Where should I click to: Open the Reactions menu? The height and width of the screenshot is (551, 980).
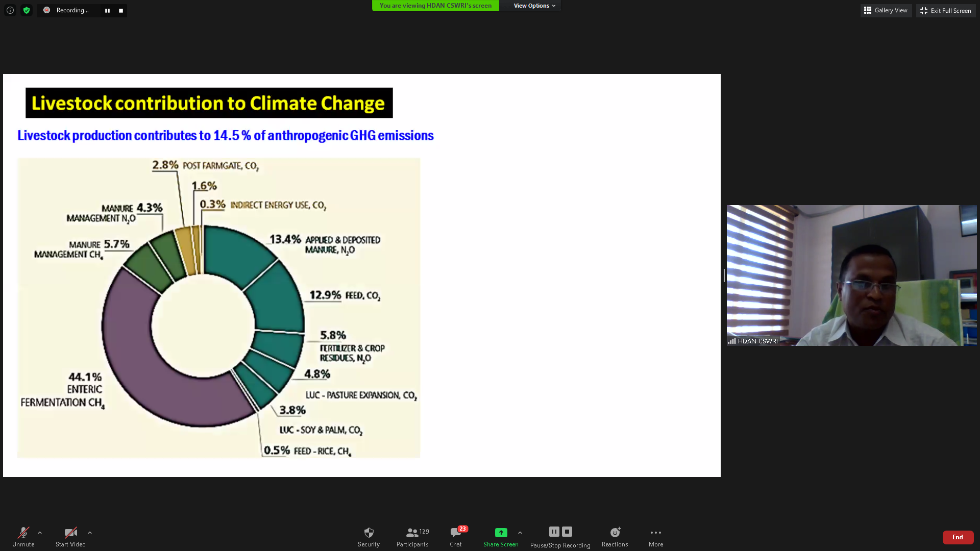pos(615,537)
